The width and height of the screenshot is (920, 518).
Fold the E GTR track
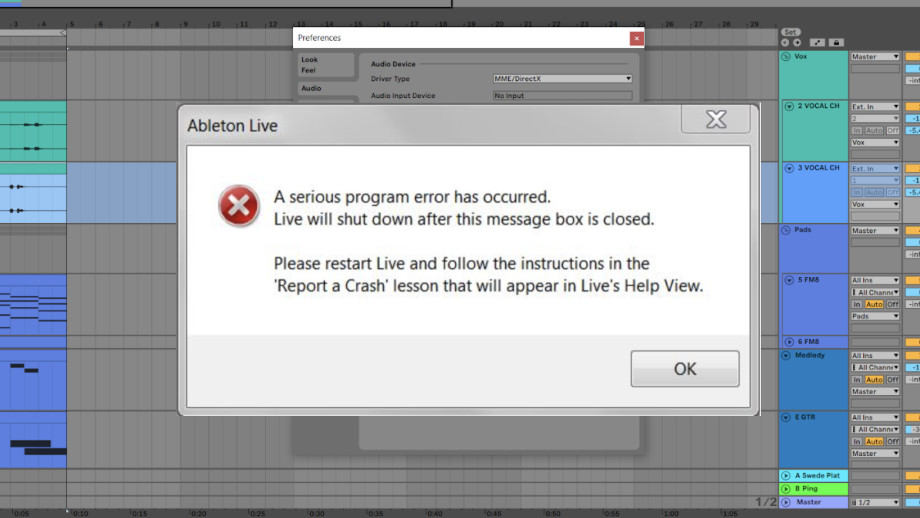pos(786,418)
